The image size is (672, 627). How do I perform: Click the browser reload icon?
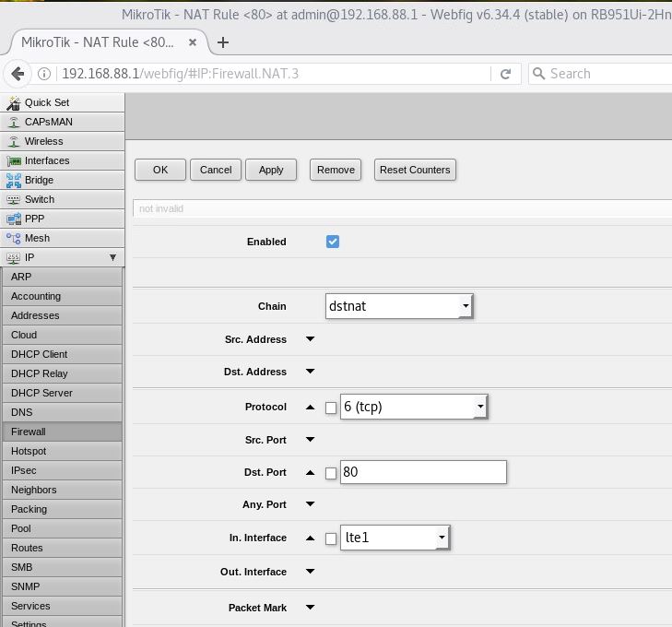[505, 74]
